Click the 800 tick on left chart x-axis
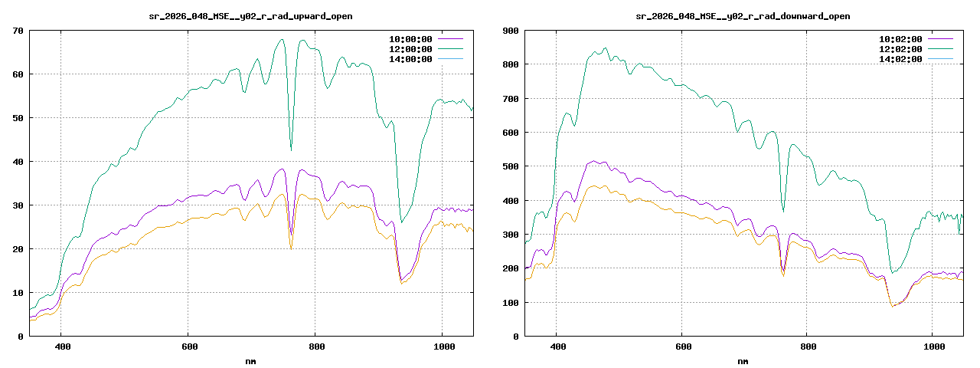 [315, 347]
